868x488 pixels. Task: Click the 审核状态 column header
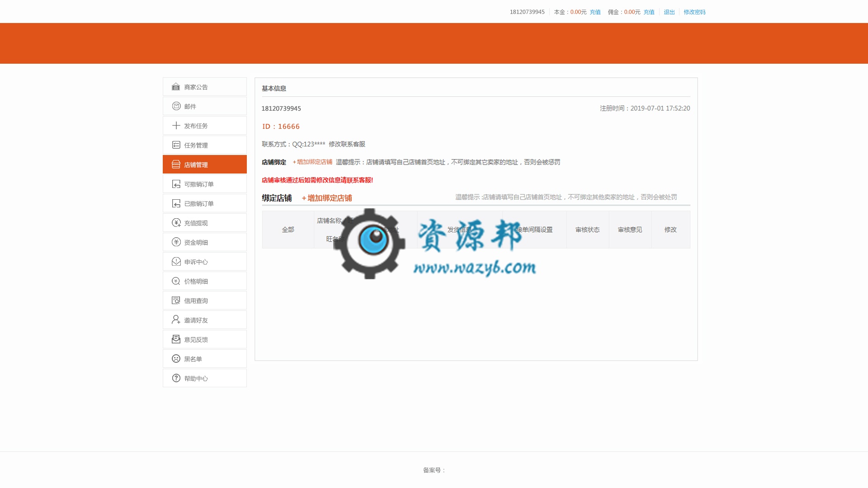pos(587,230)
